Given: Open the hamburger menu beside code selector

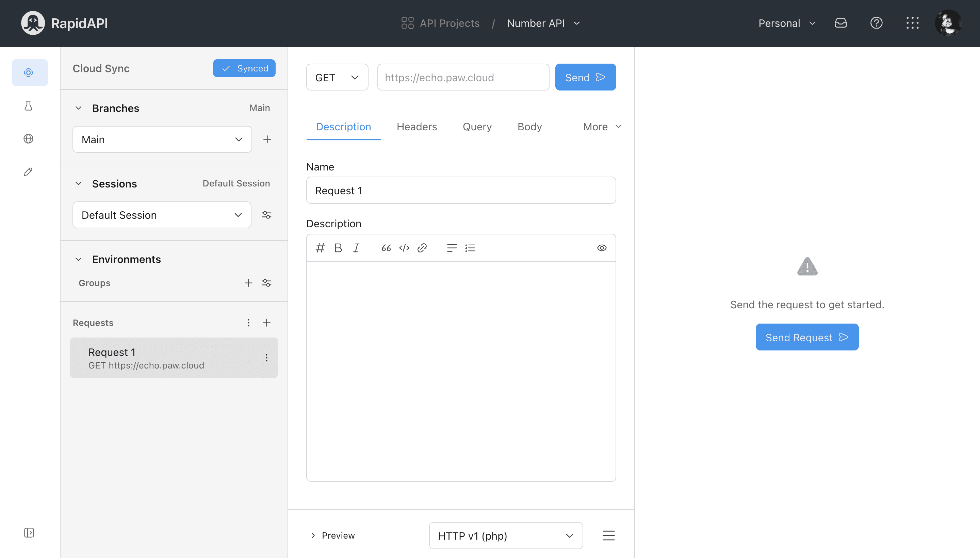Looking at the screenshot, I should 608,536.
